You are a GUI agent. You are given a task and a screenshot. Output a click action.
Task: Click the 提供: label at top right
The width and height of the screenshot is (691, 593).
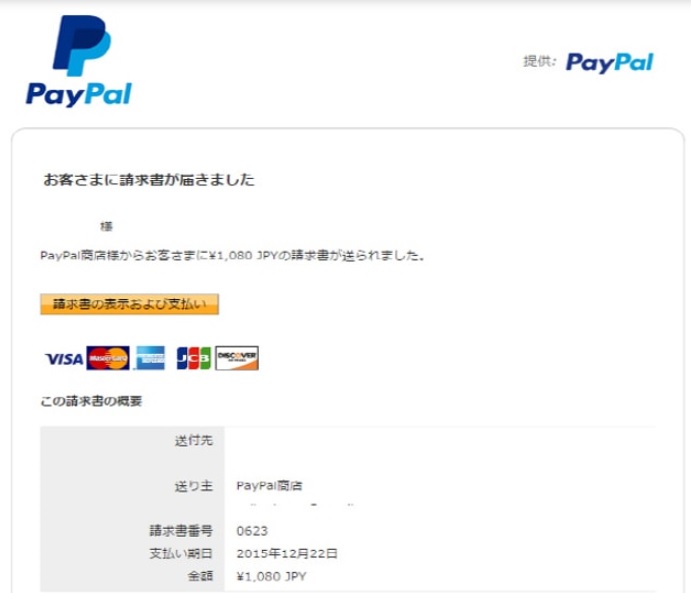tap(540, 62)
